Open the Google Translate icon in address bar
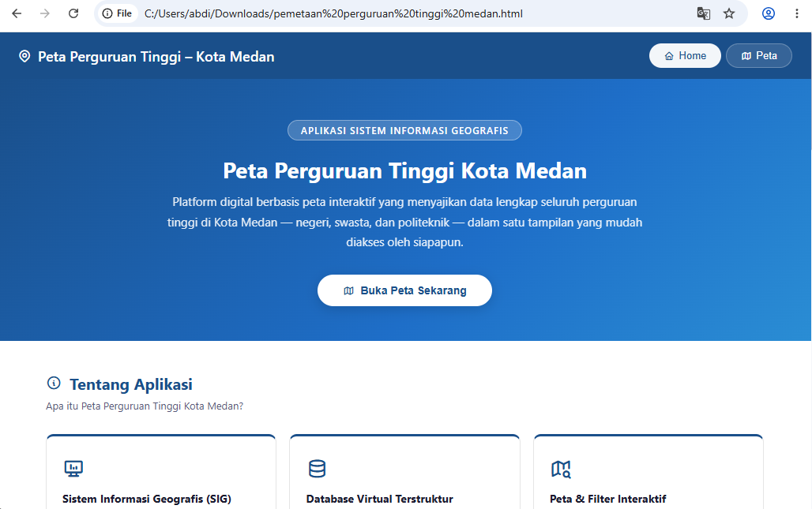 [703, 13]
